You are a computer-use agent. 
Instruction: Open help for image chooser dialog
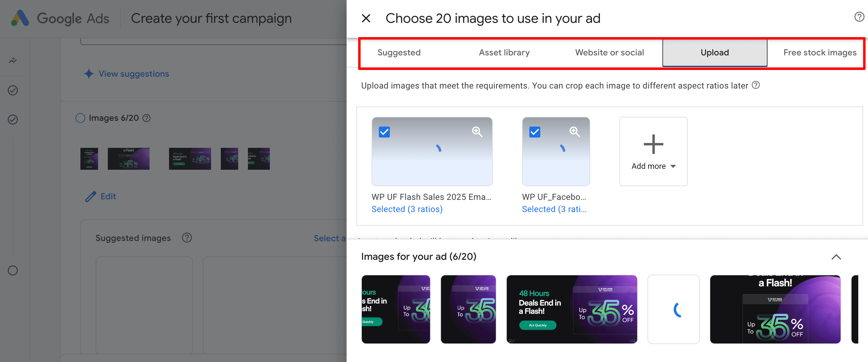[x=859, y=17]
